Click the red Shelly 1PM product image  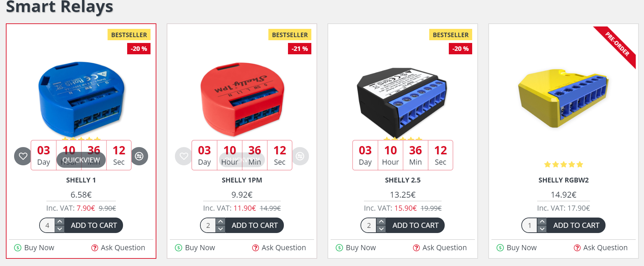coord(242,99)
